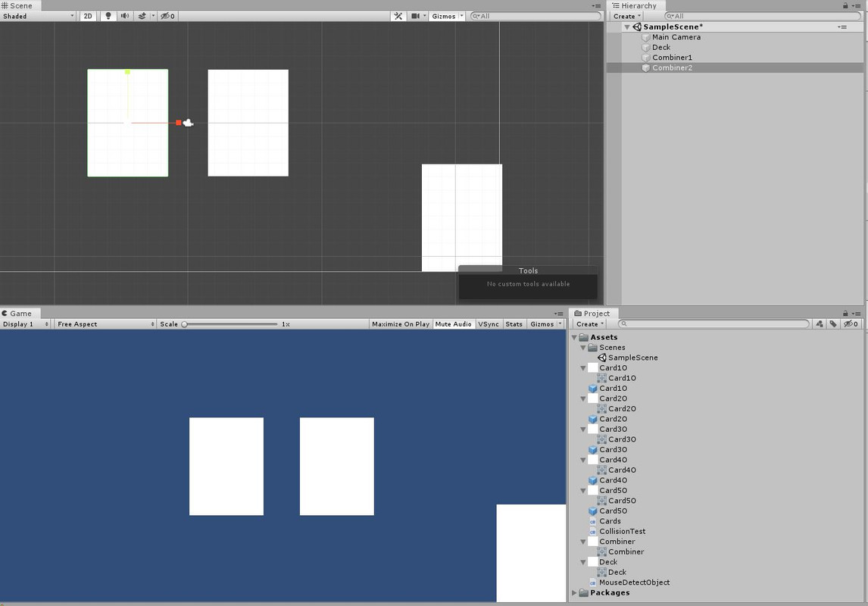This screenshot has width=868, height=606.
Task: Toggle 2D view mode in Scene
Action: pyautogui.click(x=87, y=16)
